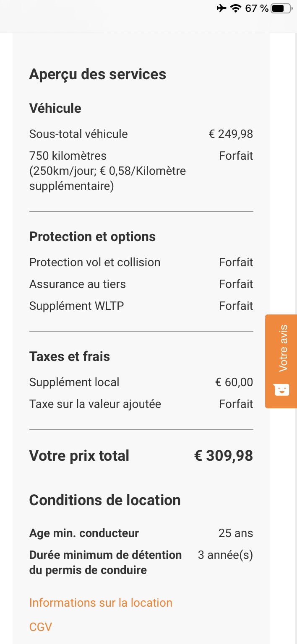
Task: Click the Votre prix total amount
Action: click(224, 456)
